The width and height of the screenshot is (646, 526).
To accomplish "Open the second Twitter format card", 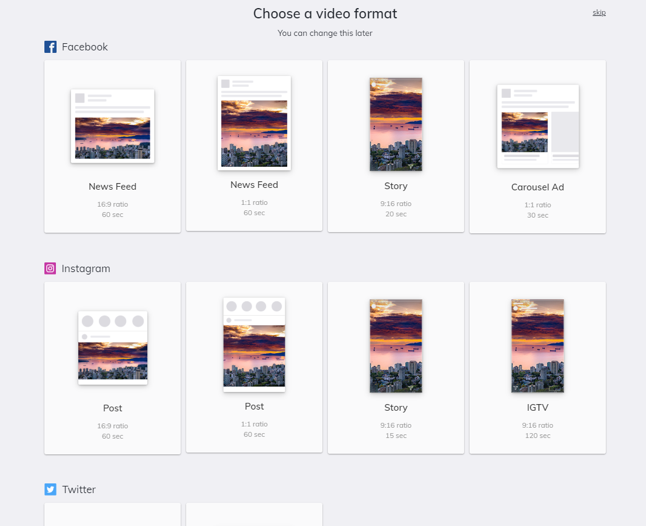I will point(254,514).
